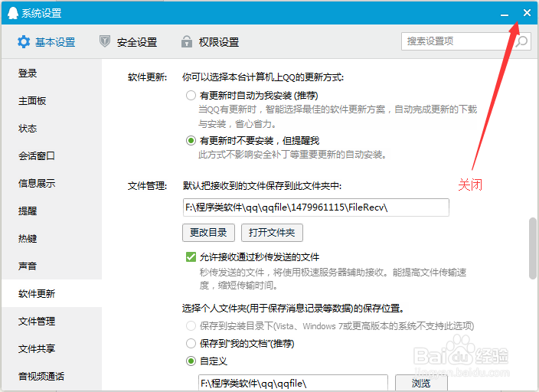Select 登录 in the sidebar
The height and width of the screenshot is (392, 539).
(51, 73)
